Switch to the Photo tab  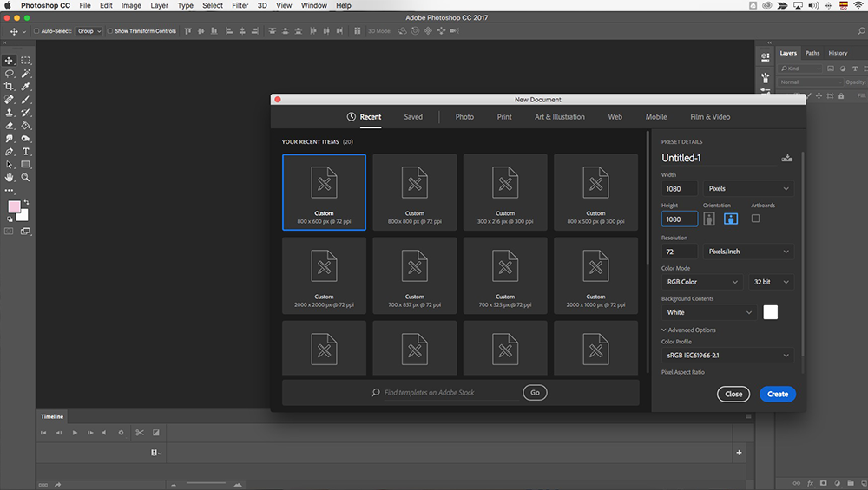click(x=464, y=117)
